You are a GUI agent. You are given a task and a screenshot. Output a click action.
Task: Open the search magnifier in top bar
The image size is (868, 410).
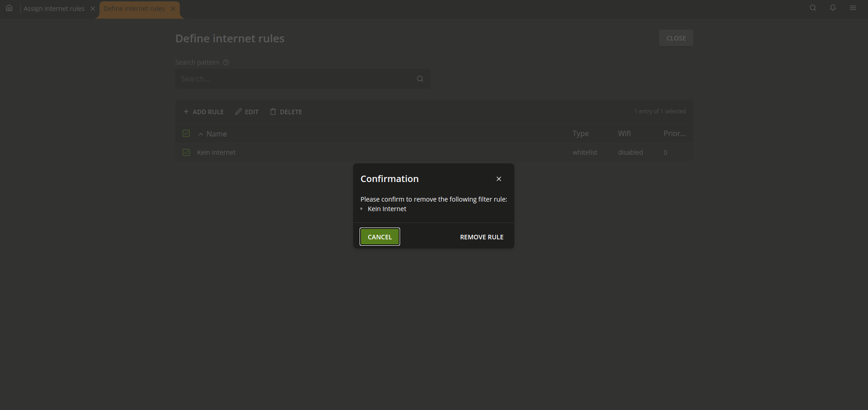click(x=813, y=8)
